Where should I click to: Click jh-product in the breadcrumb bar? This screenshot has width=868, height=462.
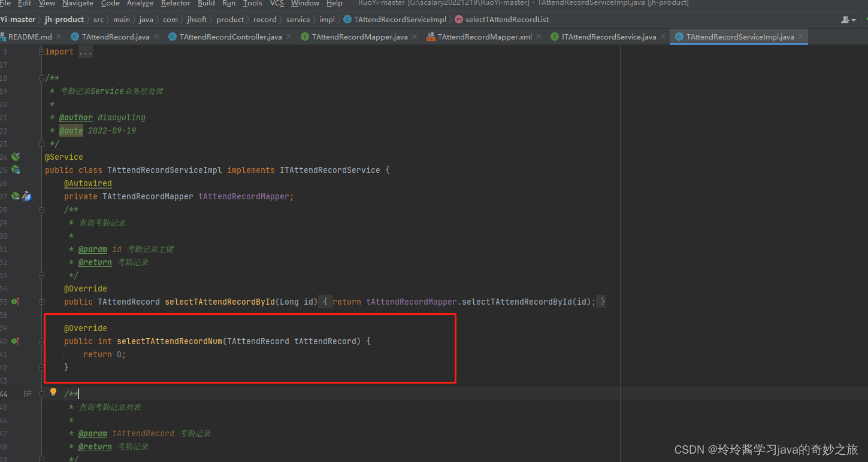tap(64, 20)
